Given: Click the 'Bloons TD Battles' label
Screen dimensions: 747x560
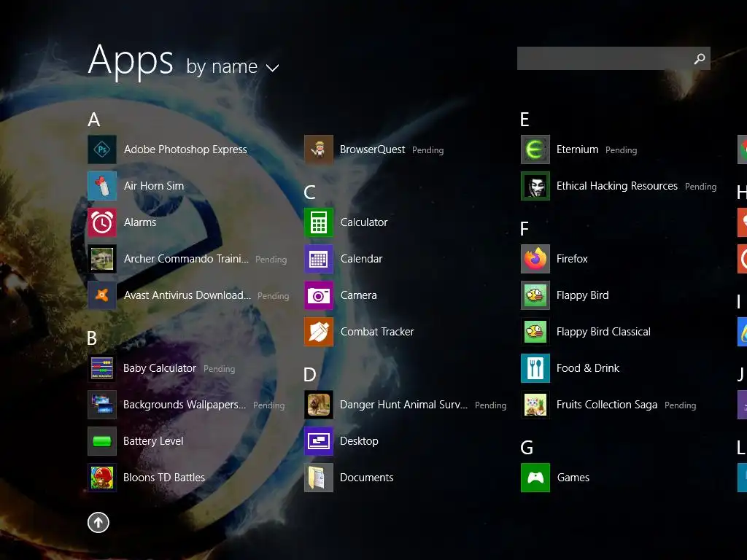Looking at the screenshot, I should [164, 478].
